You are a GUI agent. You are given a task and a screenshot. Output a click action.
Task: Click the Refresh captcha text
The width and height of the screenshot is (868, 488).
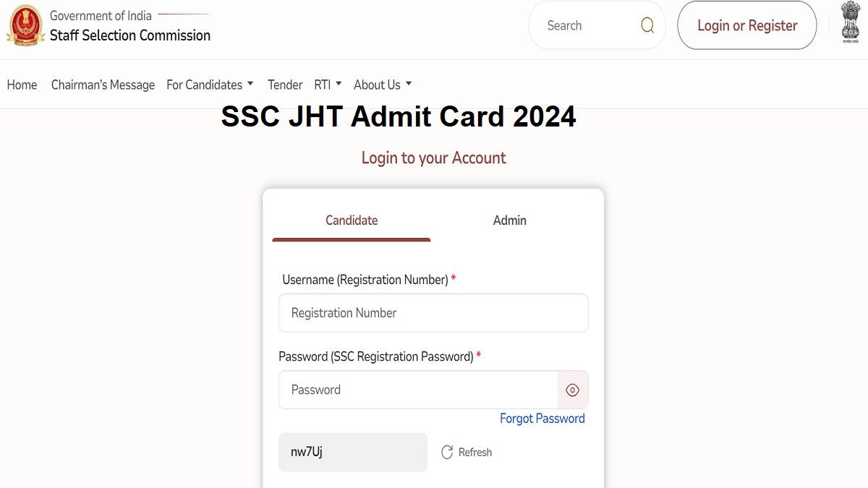475,452
